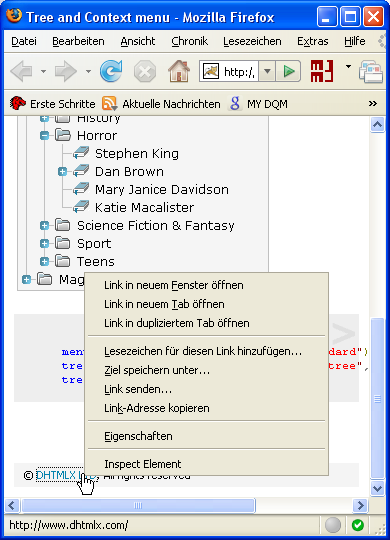Image resolution: width=390 pixels, height=540 pixels.
Task: Click the green check status bar icon
Action: tap(358, 525)
